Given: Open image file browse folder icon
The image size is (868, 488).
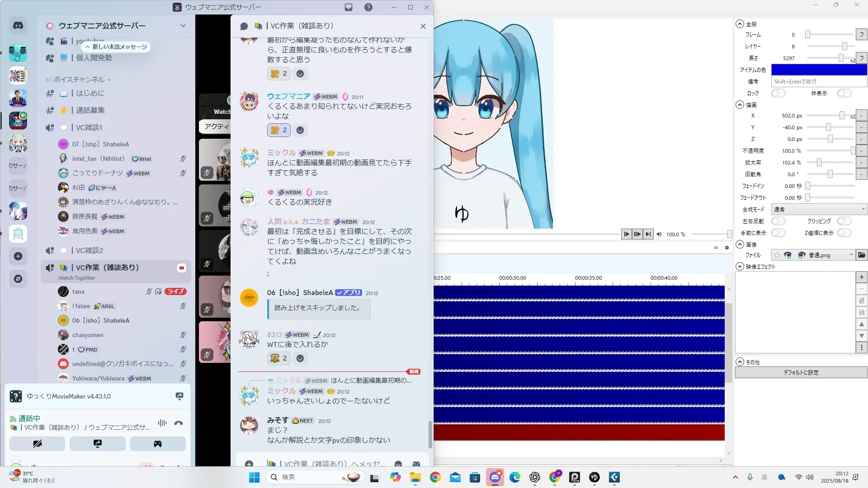Looking at the screenshot, I should point(862,255).
